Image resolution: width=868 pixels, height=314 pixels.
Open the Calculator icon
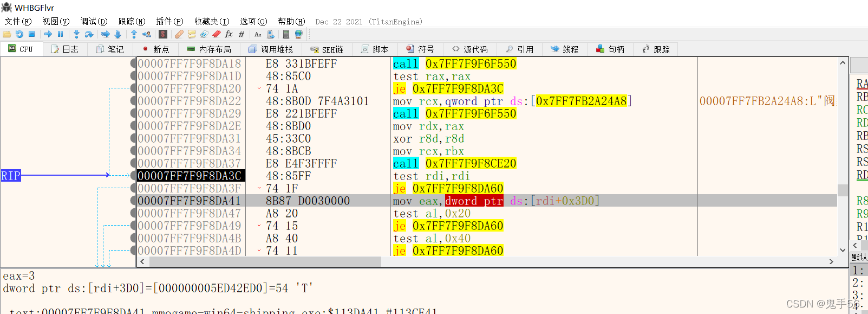click(286, 34)
